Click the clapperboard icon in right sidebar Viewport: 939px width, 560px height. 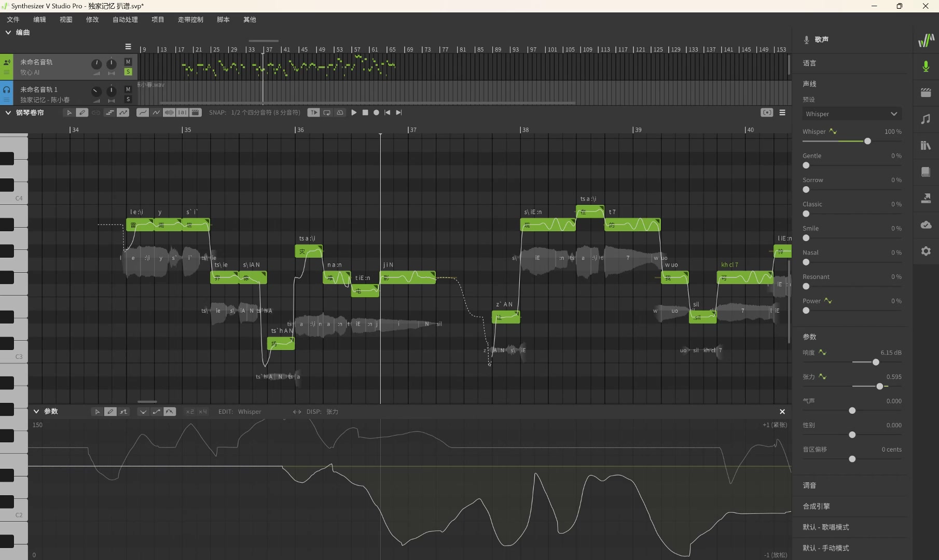pos(926,93)
